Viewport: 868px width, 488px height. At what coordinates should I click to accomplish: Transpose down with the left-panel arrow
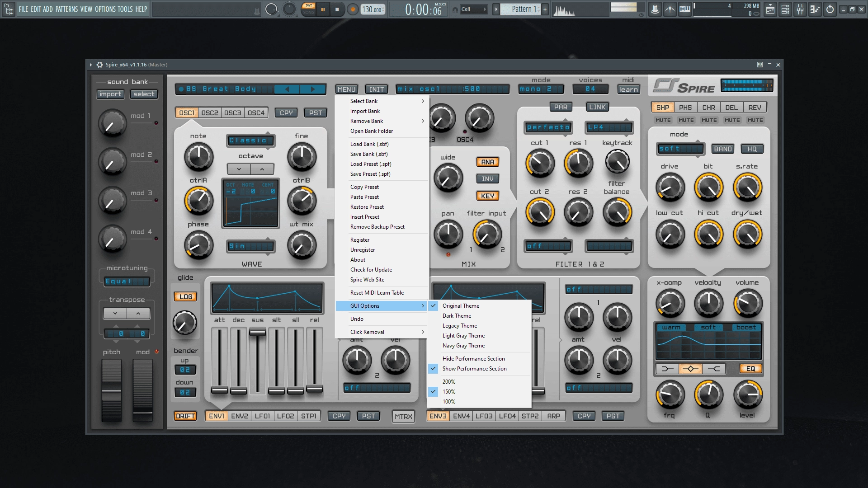tap(115, 313)
